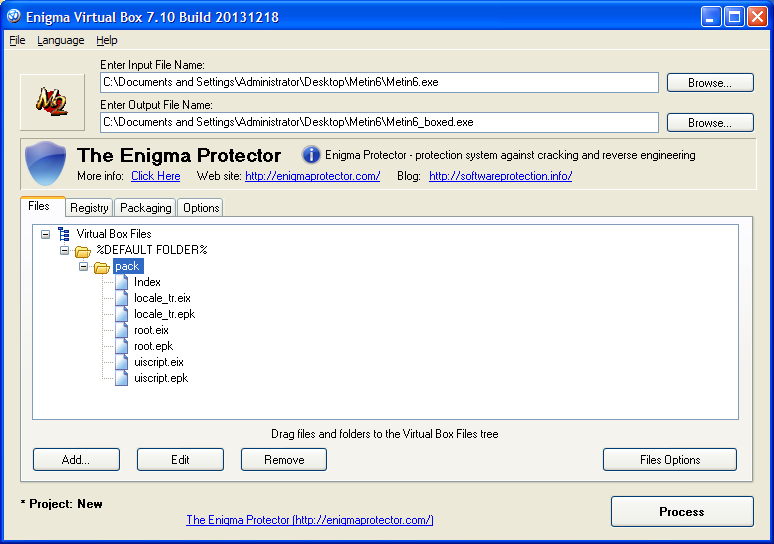Viewport: 774px width, 544px height.
Task: Click the %DEFAULT FOLDER% folder icon
Action: (x=82, y=251)
